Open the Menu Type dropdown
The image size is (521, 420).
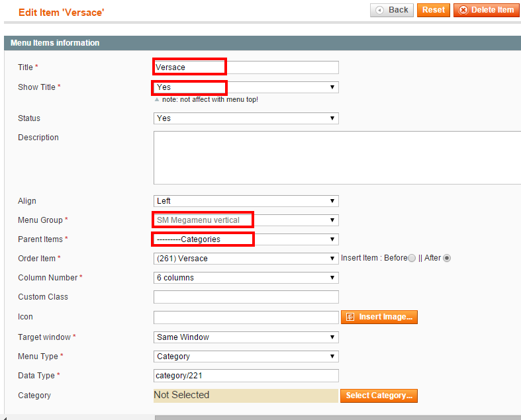(246, 357)
